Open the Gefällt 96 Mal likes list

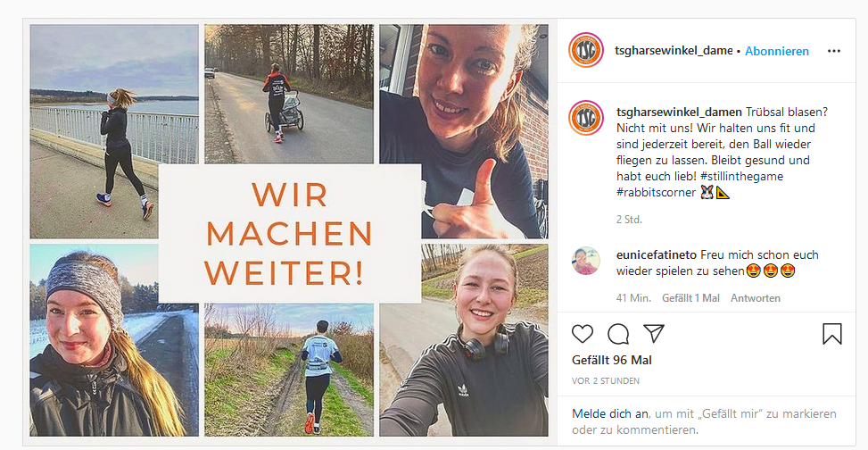pos(612,360)
